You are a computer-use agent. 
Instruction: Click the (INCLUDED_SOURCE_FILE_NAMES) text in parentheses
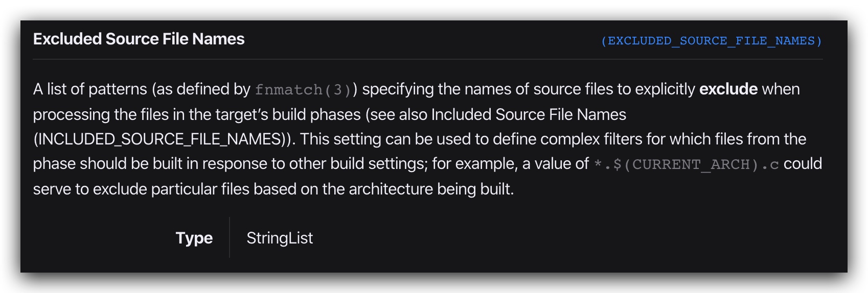(164, 139)
